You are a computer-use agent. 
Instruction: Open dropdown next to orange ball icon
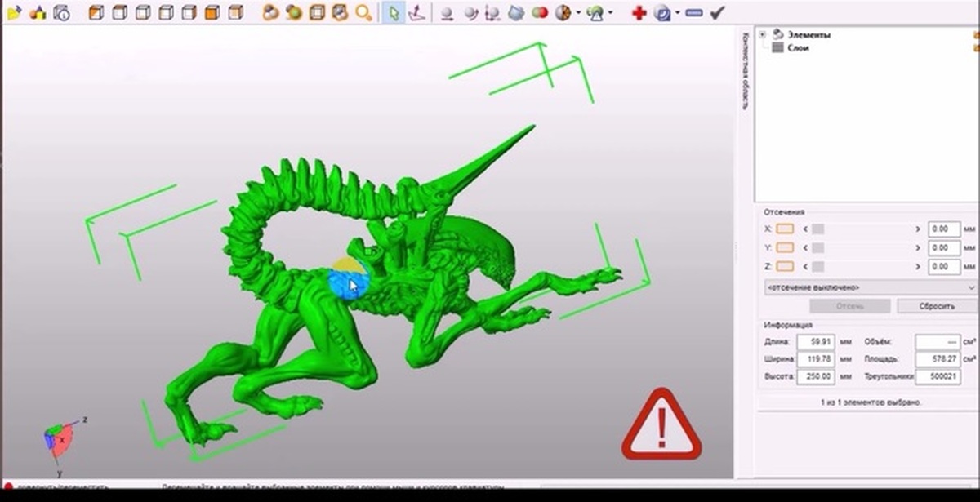tap(578, 13)
